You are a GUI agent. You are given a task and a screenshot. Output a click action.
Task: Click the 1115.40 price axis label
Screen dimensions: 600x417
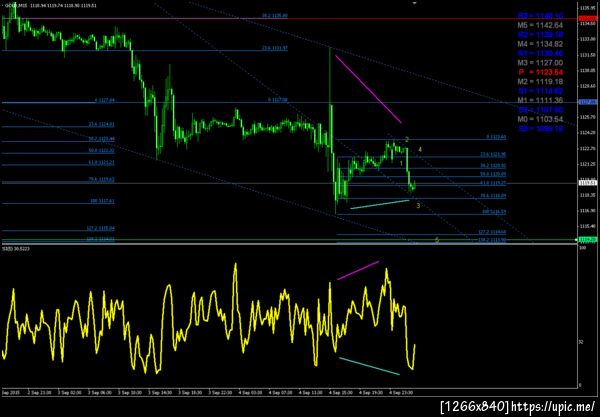(x=587, y=226)
